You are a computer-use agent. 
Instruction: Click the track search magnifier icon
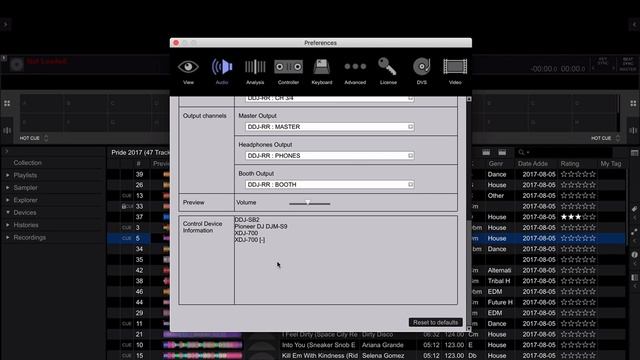[x=521, y=153]
